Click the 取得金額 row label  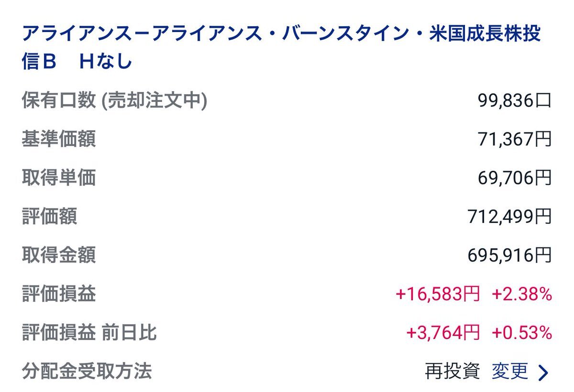(x=59, y=255)
